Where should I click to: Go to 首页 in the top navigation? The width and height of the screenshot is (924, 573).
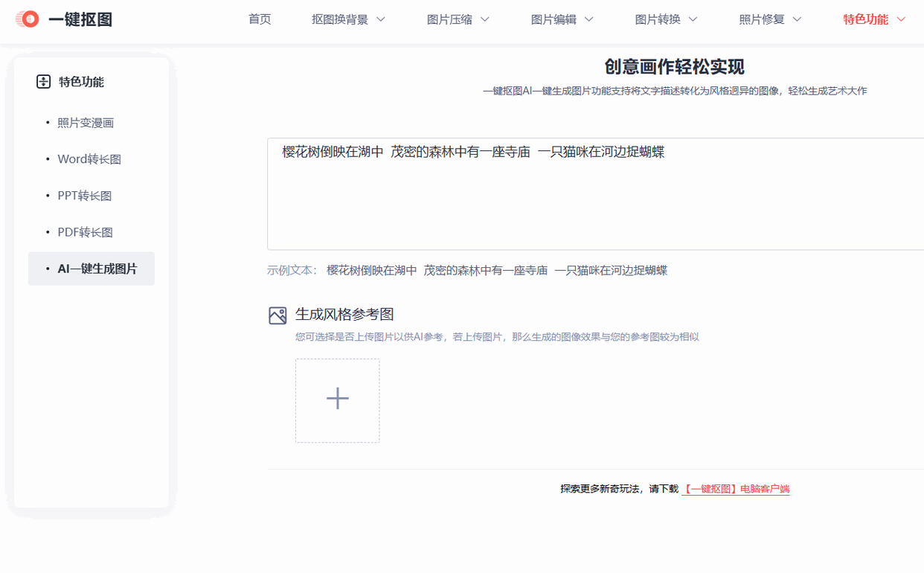(x=260, y=19)
